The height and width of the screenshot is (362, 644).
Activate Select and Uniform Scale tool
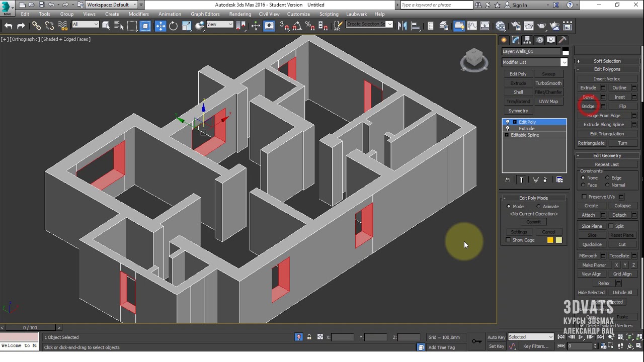coord(186,26)
